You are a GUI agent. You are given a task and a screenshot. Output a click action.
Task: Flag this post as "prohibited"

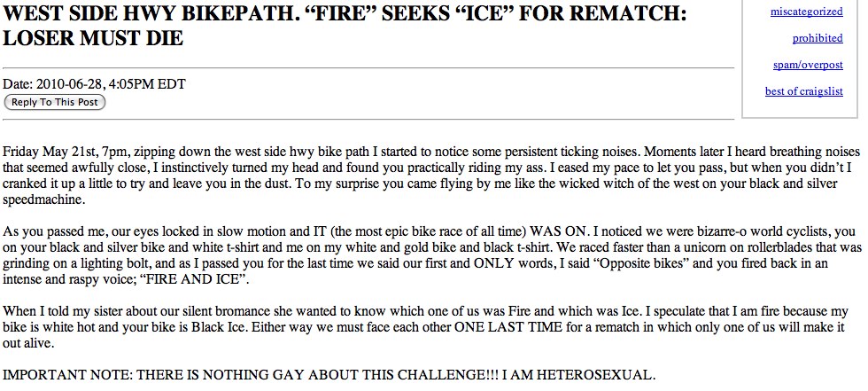(x=818, y=38)
